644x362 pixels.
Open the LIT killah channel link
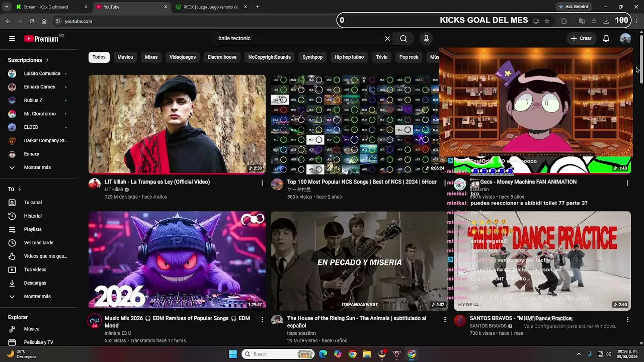[114, 190]
